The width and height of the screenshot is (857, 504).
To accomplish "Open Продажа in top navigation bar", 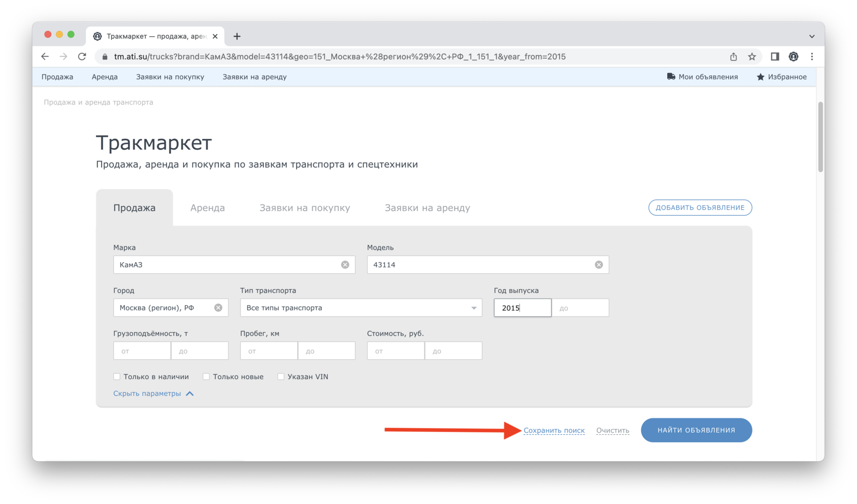I will pyautogui.click(x=57, y=77).
